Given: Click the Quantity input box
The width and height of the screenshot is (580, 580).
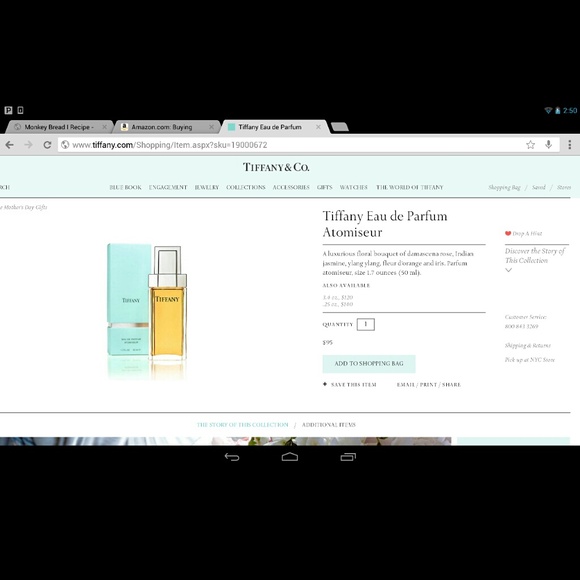Looking at the screenshot, I should 365,324.
